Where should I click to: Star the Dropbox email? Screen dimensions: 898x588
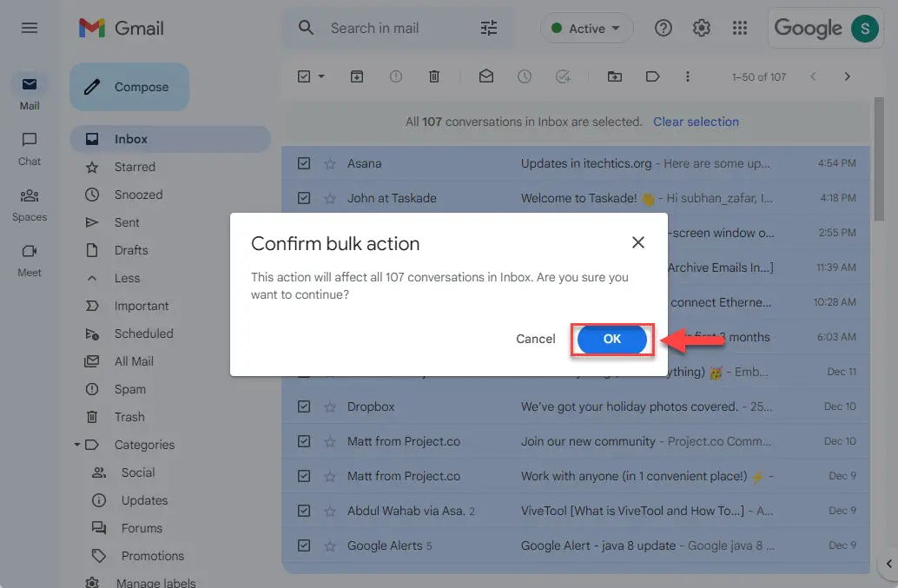pyautogui.click(x=330, y=406)
